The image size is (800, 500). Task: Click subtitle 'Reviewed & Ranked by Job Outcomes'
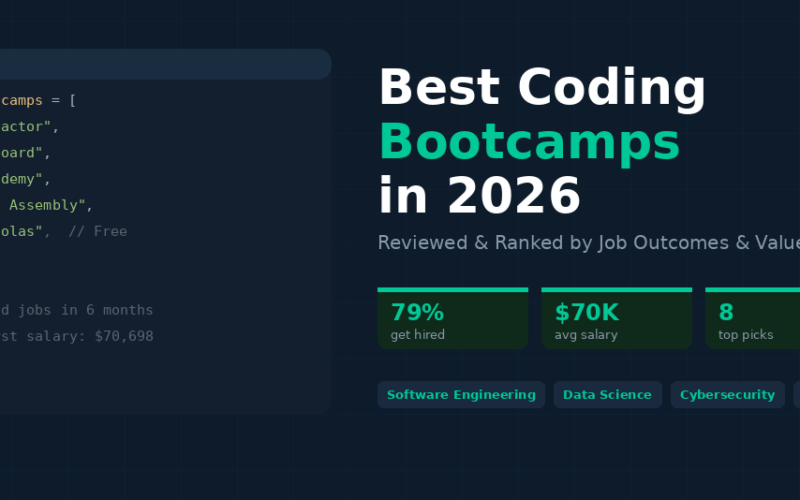[553, 243]
